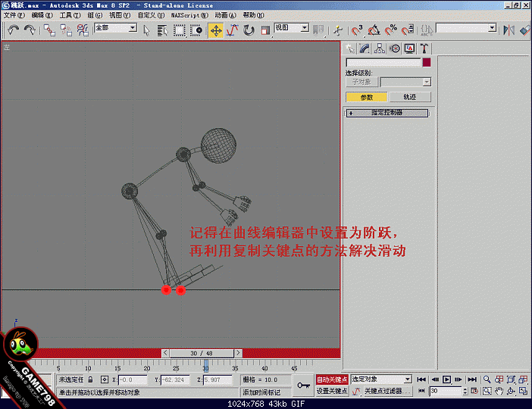This screenshot has width=532, height=409.
Task: Switch to the Motion panel tab
Action: pos(395,48)
